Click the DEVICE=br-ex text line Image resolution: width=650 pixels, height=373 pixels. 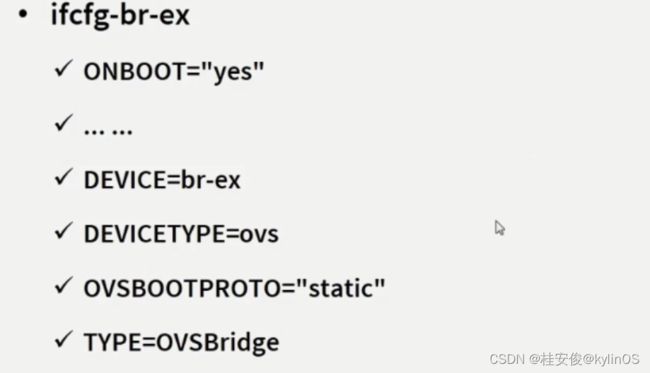162,180
